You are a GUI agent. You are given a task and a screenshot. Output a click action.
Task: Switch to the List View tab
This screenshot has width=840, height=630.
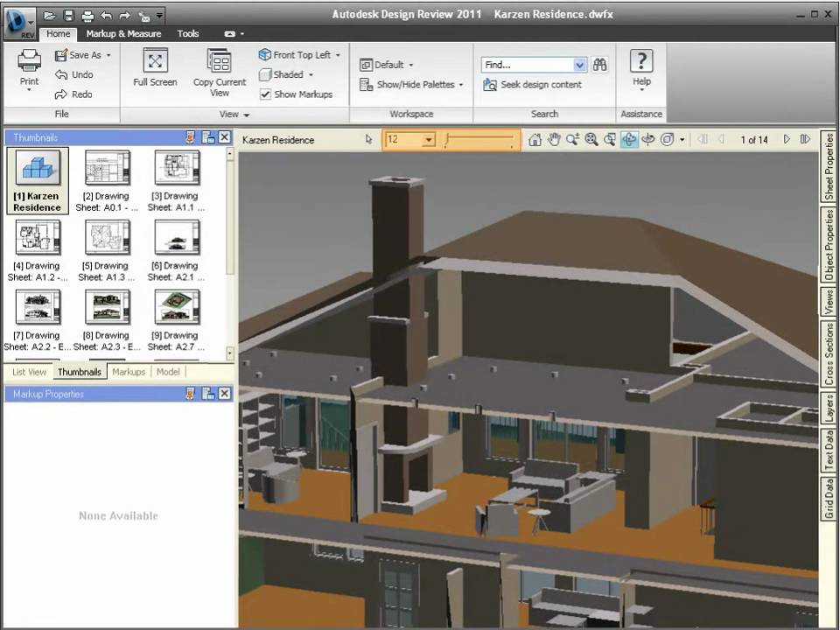click(29, 372)
